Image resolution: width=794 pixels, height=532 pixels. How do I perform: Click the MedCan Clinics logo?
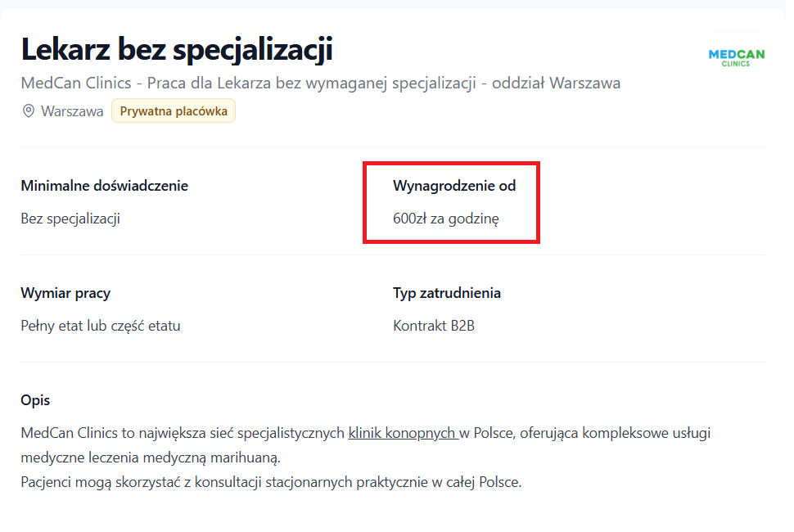pos(736,56)
